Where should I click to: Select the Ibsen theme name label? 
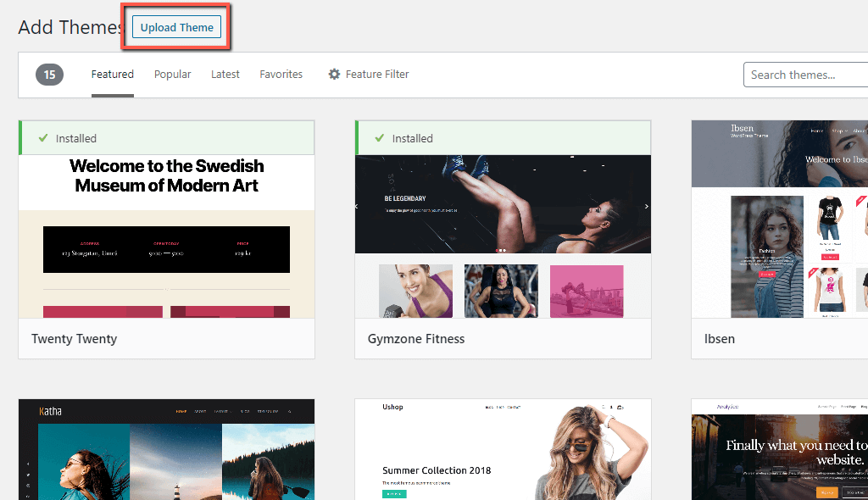720,339
